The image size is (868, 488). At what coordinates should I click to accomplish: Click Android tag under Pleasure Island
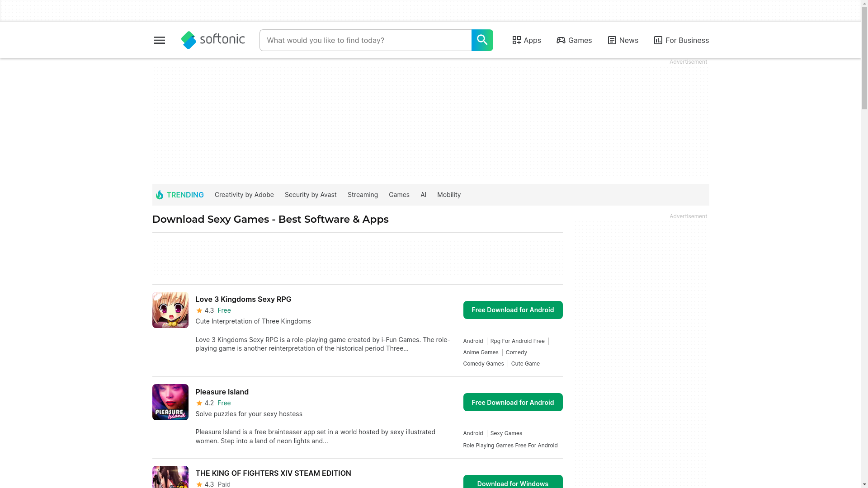[473, 433]
